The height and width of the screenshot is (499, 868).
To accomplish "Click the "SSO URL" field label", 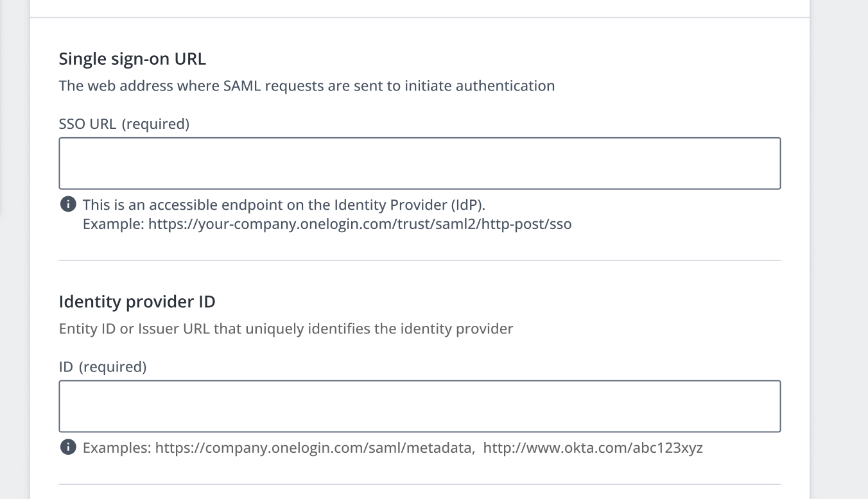I will click(x=87, y=124).
